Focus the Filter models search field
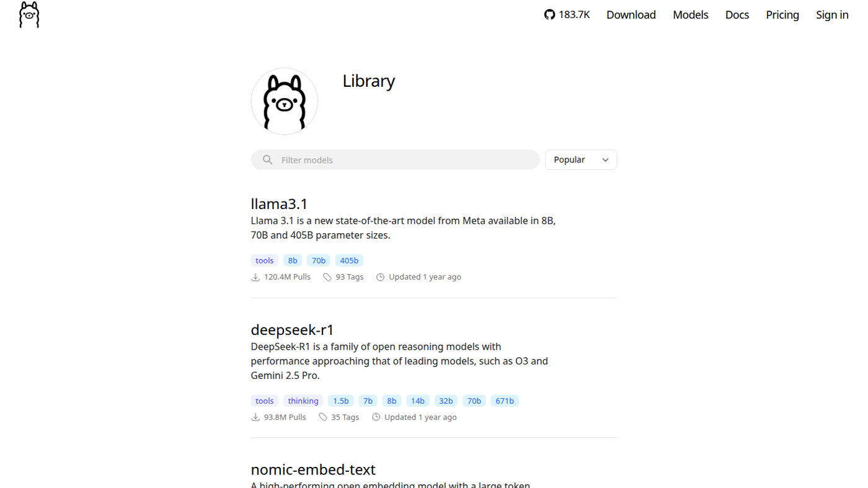868x488 pixels. [395, 160]
